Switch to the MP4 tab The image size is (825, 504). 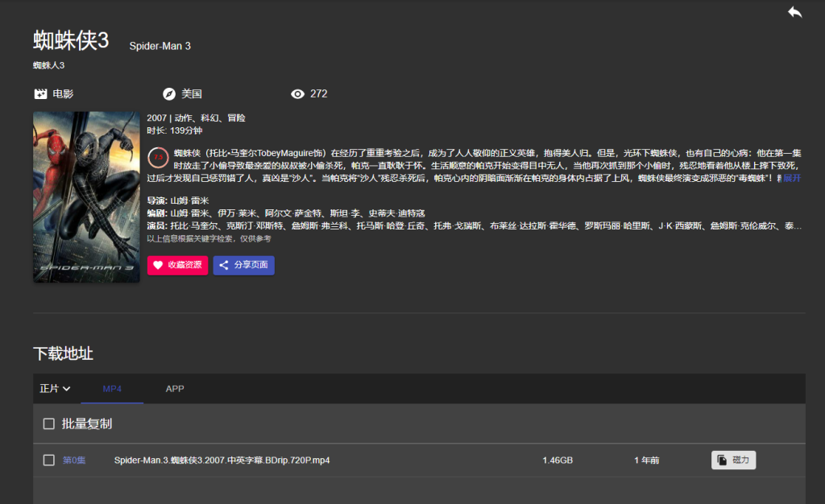[112, 389]
